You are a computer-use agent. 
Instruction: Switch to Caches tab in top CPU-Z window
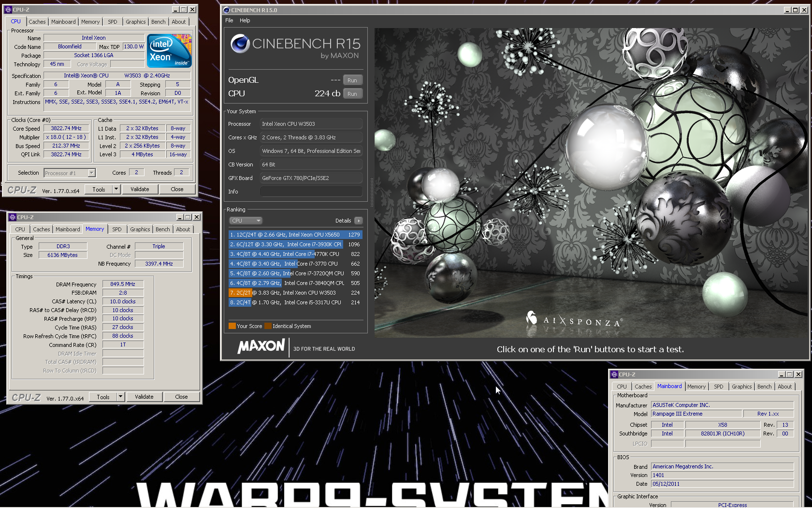[x=37, y=22]
